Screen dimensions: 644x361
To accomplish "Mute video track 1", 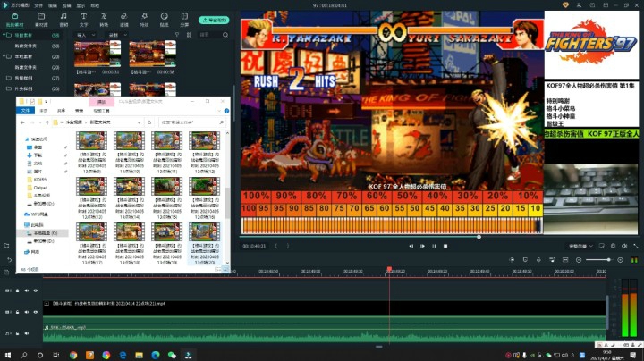I will pyautogui.click(x=27, y=312).
